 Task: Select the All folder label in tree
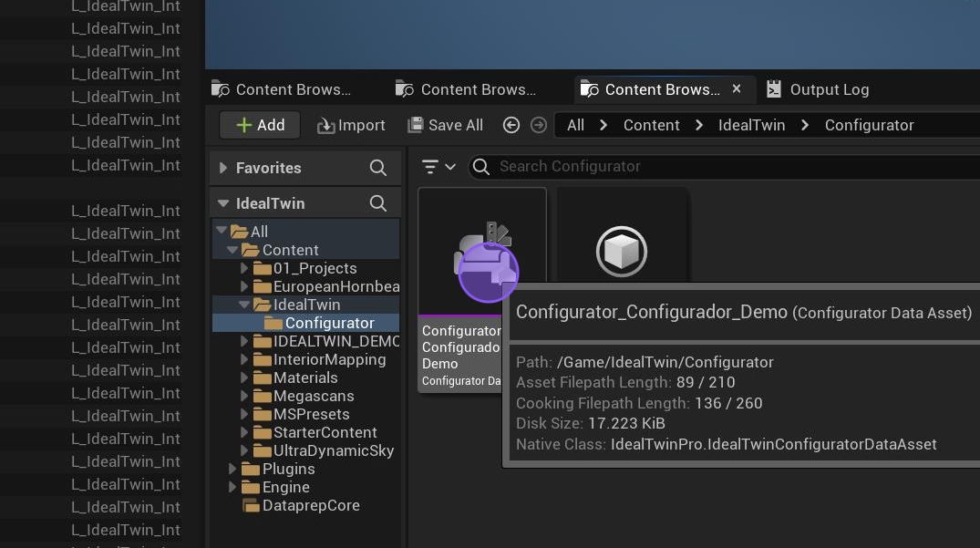[259, 232]
